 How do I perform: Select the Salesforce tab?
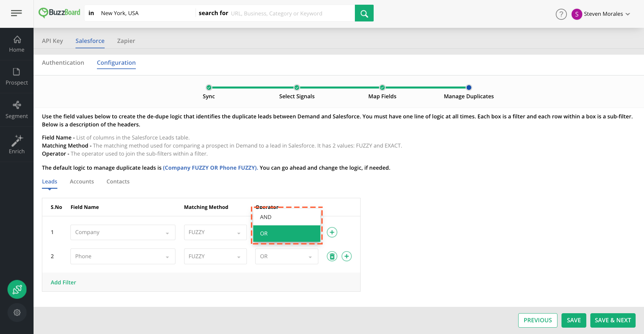coord(90,41)
